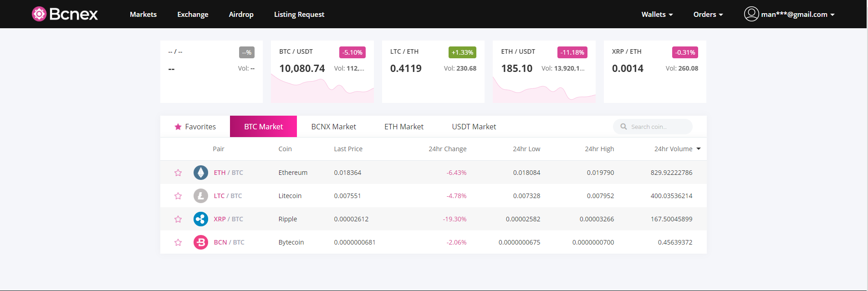Click into the Search coin field
This screenshot has width=868, height=291.
(653, 127)
